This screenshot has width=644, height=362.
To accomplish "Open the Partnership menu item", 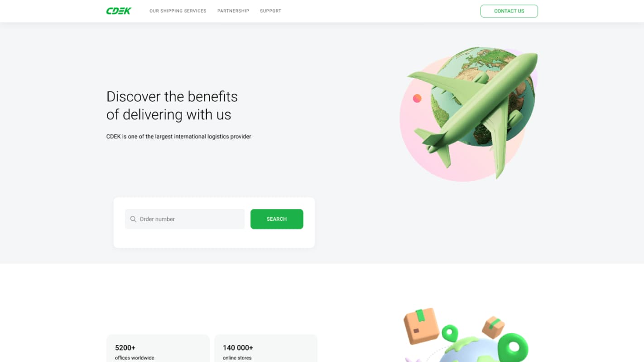I will click(233, 11).
